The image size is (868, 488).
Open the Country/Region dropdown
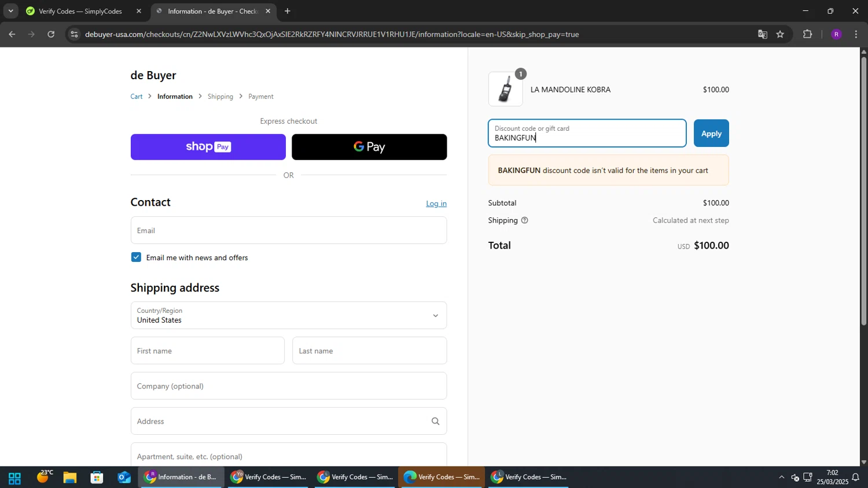click(x=289, y=315)
